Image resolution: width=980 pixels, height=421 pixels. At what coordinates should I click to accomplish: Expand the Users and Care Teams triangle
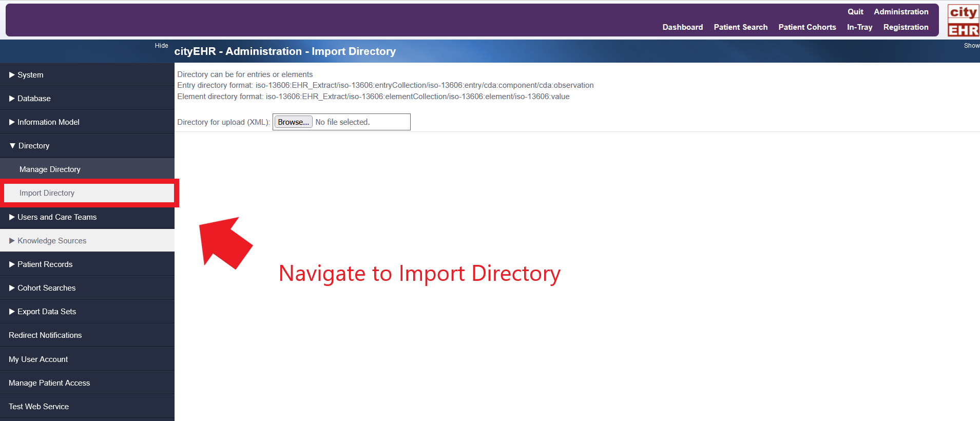(12, 217)
